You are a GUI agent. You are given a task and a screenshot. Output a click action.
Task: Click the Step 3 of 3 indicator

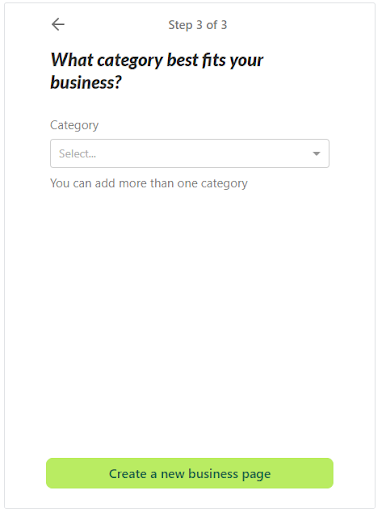[198, 25]
